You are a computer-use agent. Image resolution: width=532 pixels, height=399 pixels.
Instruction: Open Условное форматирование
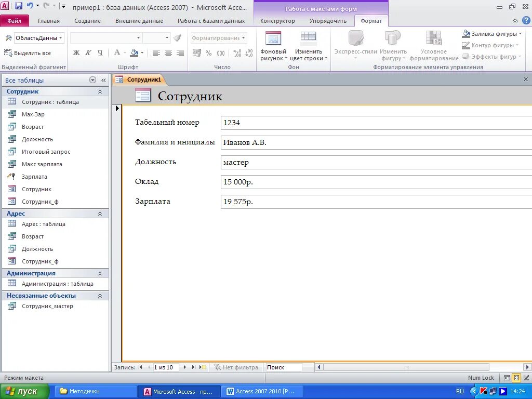pos(434,46)
